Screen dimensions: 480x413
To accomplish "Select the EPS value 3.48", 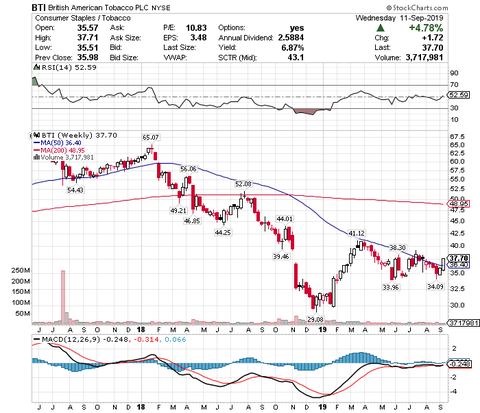I will coord(198,38).
